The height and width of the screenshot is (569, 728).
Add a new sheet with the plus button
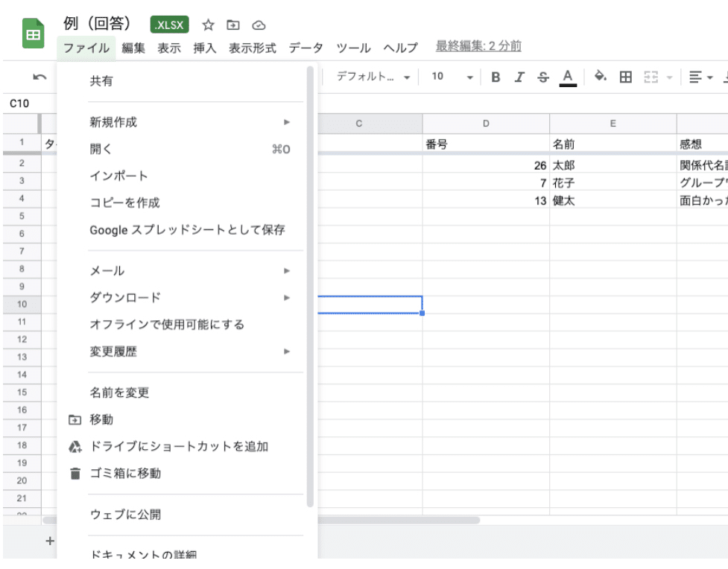point(49,541)
